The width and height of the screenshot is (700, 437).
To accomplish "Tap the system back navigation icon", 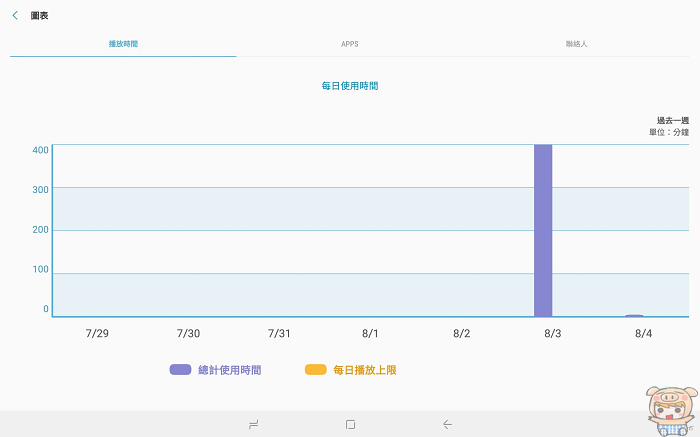I will click(x=447, y=424).
